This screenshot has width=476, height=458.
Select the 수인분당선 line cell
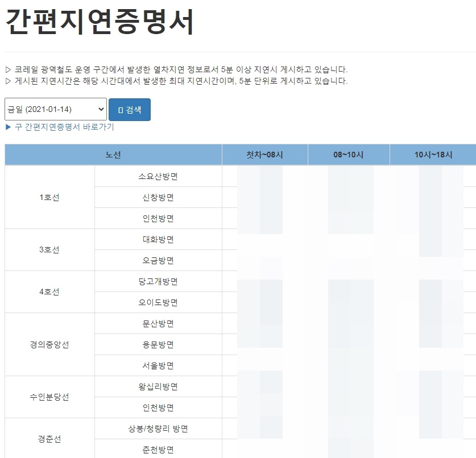pyautogui.click(x=49, y=397)
